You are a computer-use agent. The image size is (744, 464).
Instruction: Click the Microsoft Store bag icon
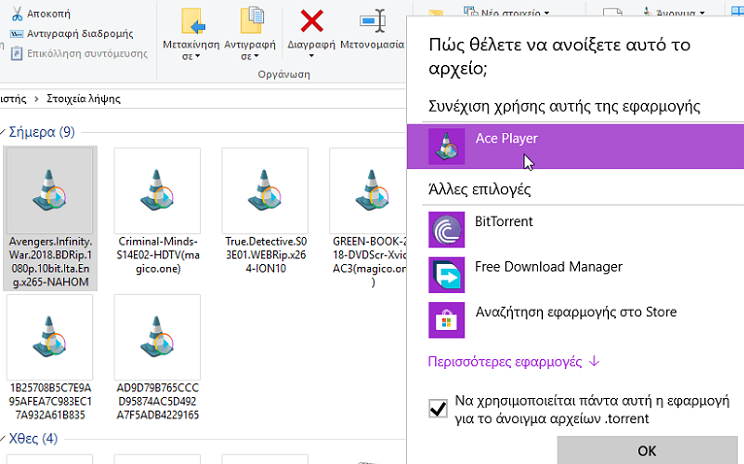coord(446,320)
